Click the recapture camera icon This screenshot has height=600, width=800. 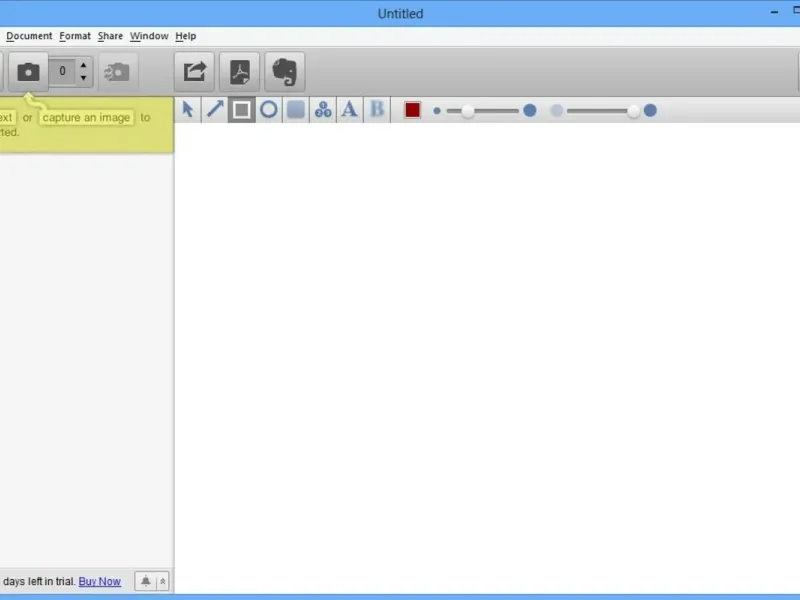pyautogui.click(x=117, y=71)
